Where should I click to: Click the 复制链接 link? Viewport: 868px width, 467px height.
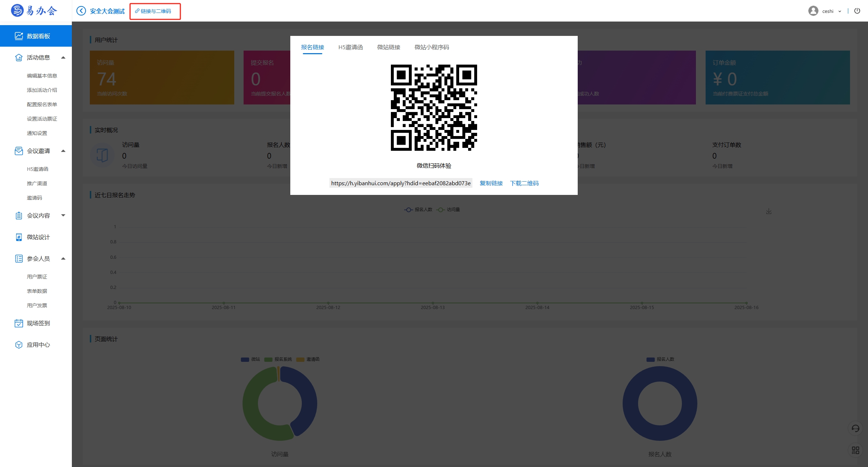491,183
